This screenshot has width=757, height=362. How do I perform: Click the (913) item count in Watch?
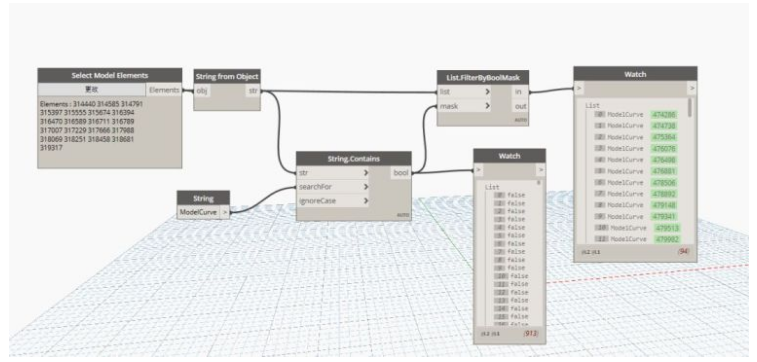point(532,334)
